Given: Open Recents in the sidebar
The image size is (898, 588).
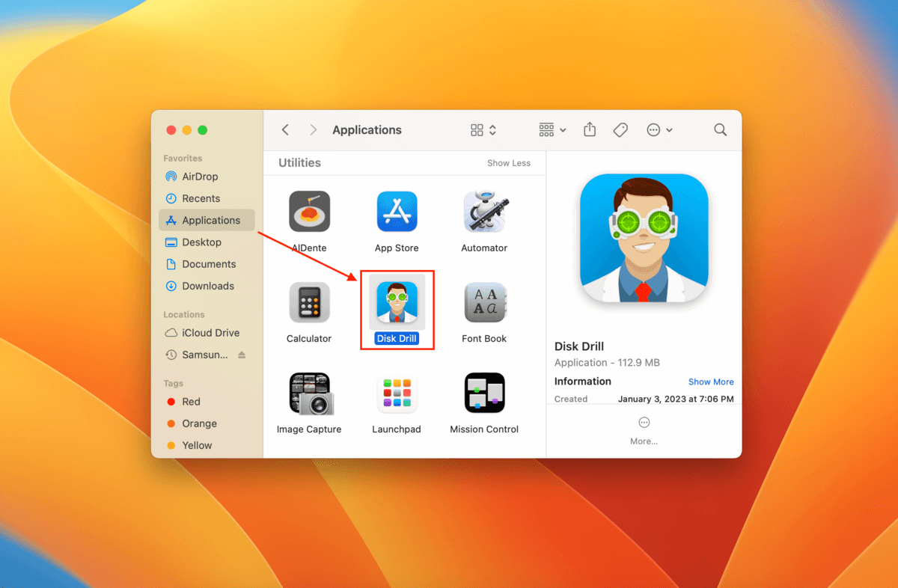Looking at the screenshot, I should (x=207, y=198).
